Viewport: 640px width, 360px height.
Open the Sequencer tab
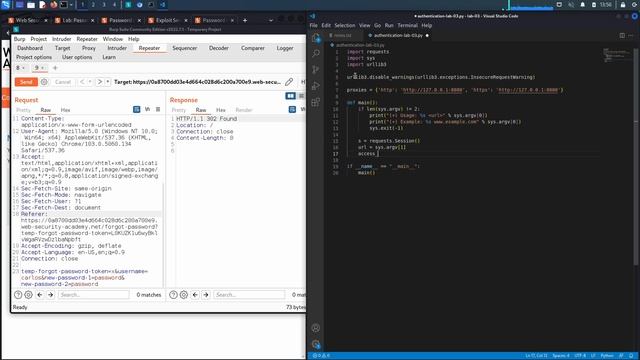coord(184,48)
